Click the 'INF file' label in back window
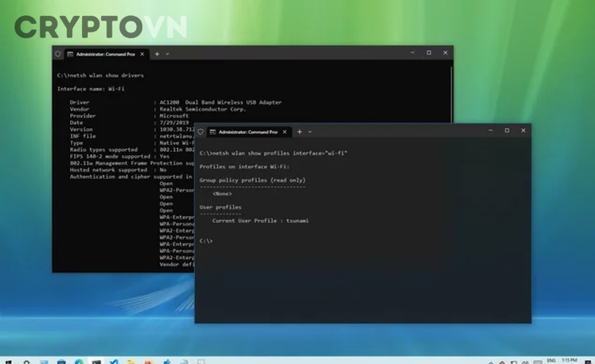Image resolution: width=595 pixels, height=364 pixels. pyautogui.click(x=83, y=136)
